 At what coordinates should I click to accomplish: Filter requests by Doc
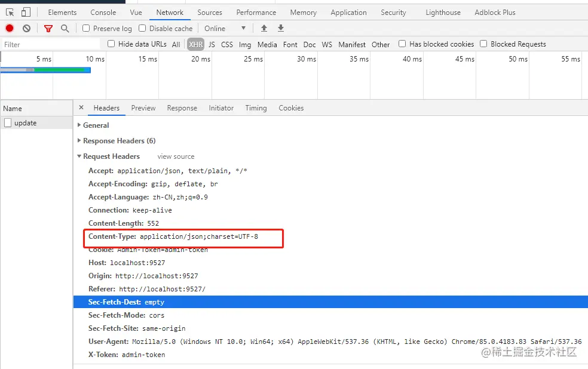[x=310, y=44]
